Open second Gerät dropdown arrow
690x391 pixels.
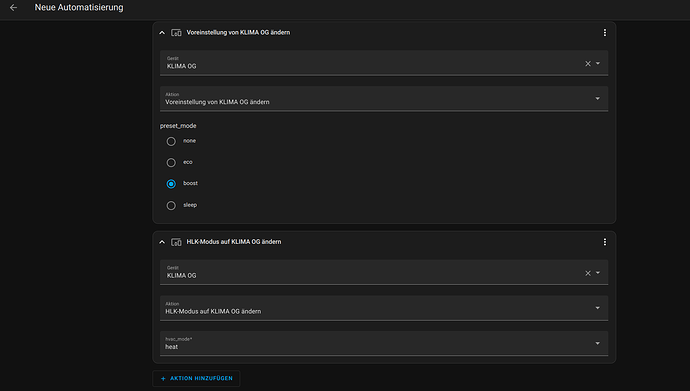point(598,273)
